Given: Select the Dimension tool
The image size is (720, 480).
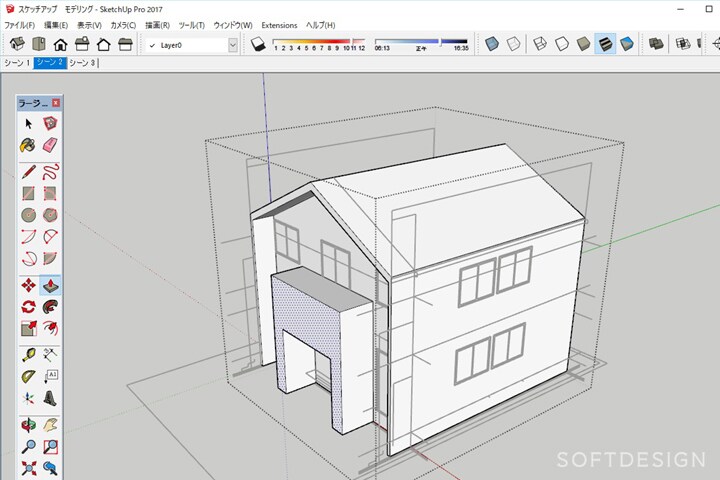Looking at the screenshot, I should (50, 355).
